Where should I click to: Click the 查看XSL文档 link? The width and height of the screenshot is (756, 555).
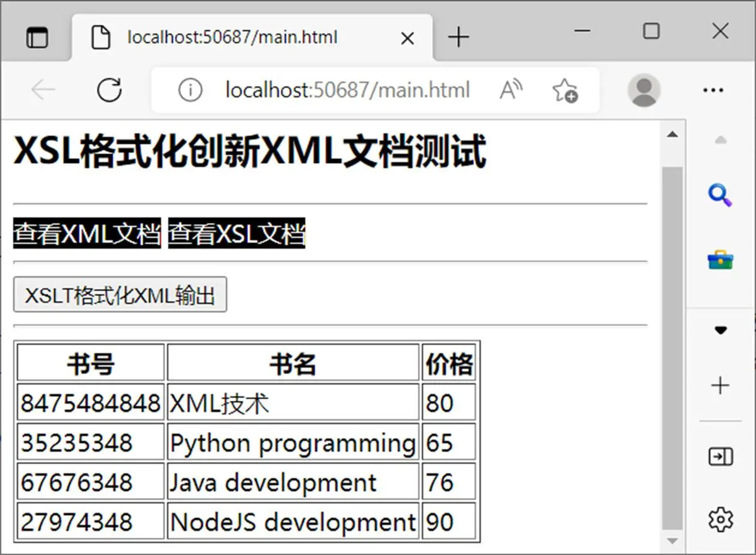coord(237,233)
